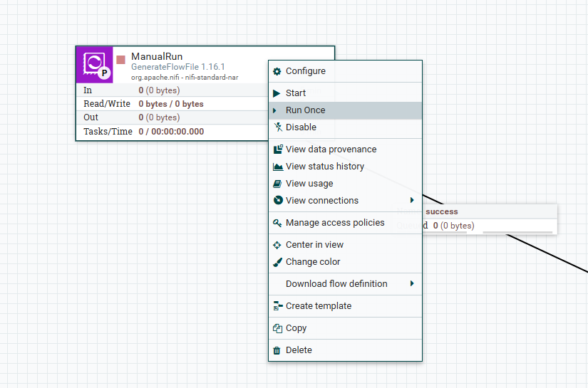
Task: Click the In 0 (0 bytes) row
Action: pos(172,90)
